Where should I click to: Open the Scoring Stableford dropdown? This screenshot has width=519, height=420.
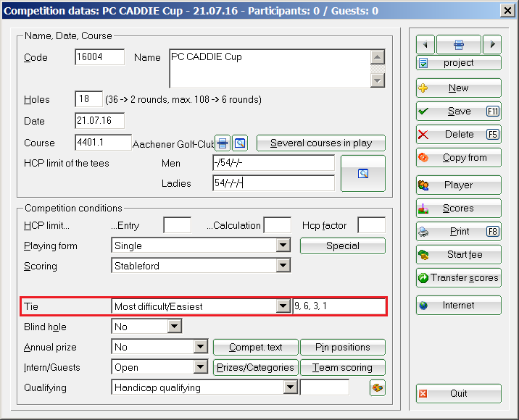click(283, 266)
